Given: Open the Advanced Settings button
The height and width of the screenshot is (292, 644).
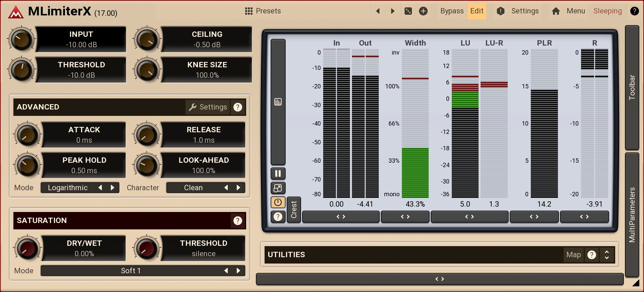Looking at the screenshot, I should tap(208, 107).
